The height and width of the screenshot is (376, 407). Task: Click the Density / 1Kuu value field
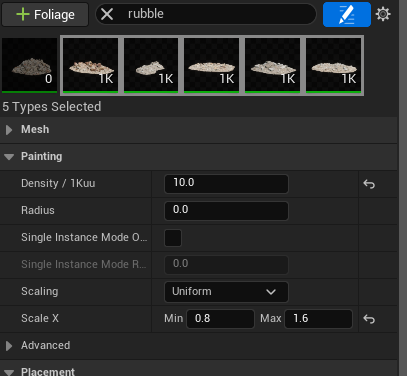(x=226, y=184)
